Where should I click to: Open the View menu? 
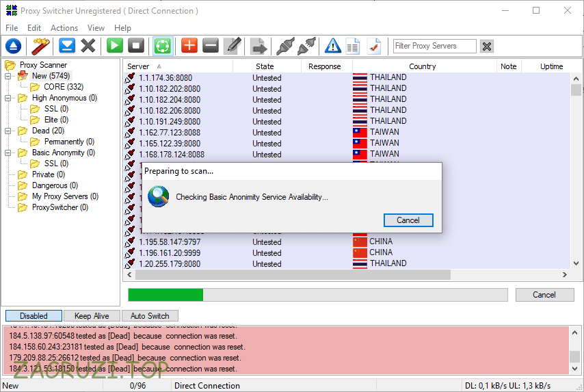tap(96, 28)
